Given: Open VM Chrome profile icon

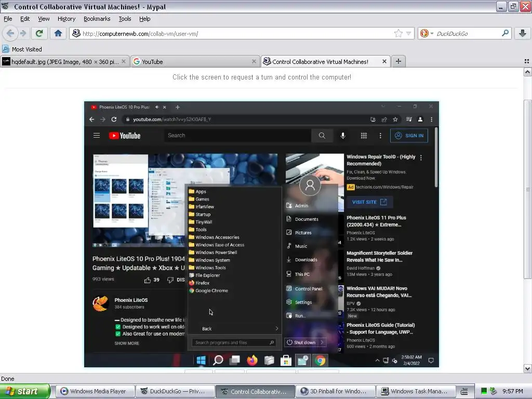Looking at the screenshot, I should point(420,119).
